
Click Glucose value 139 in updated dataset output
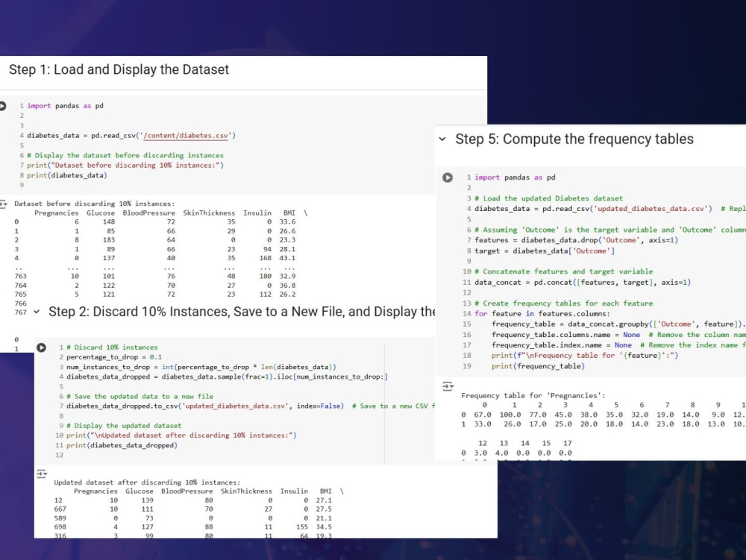(x=148, y=500)
